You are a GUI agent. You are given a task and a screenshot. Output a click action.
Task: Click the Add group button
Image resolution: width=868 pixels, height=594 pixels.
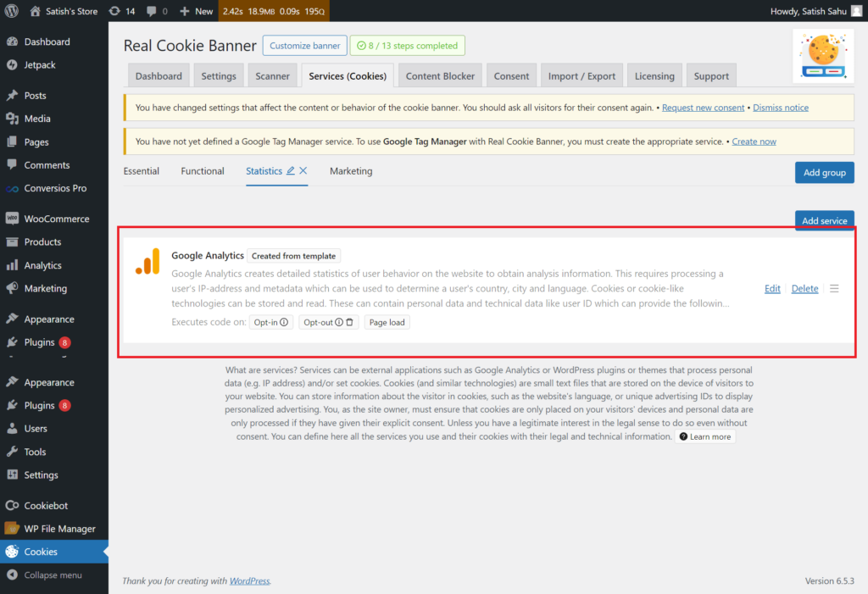coord(824,172)
